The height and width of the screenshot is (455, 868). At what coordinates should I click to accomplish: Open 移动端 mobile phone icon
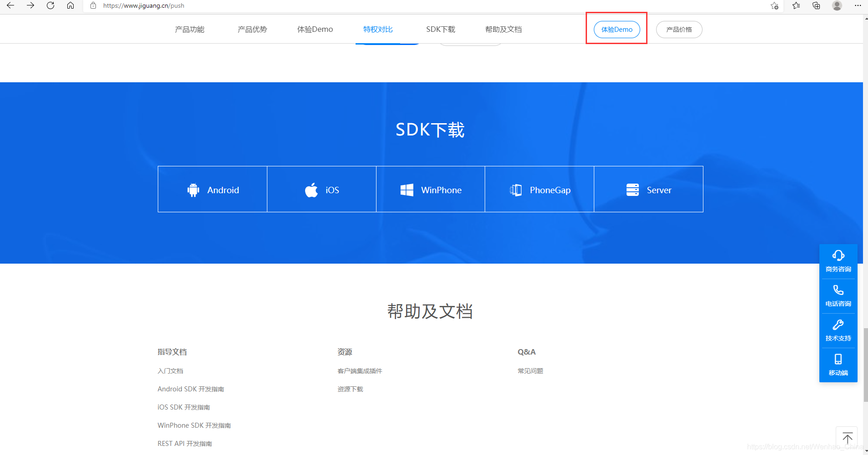838,359
